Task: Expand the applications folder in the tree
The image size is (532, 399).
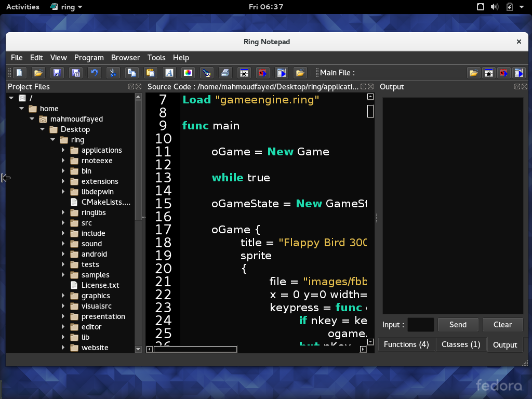Action: [62, 150]
